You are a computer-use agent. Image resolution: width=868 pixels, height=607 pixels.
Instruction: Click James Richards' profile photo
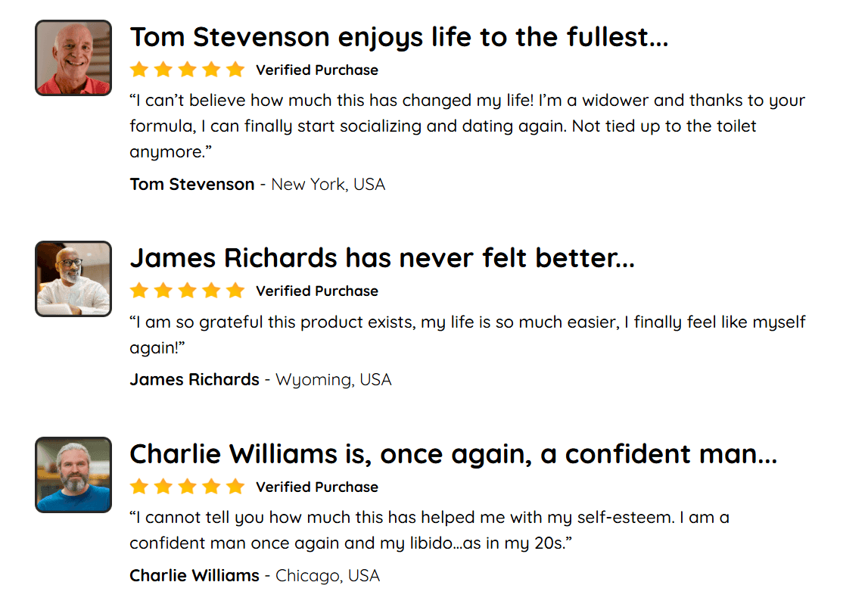tap(73, 279)
